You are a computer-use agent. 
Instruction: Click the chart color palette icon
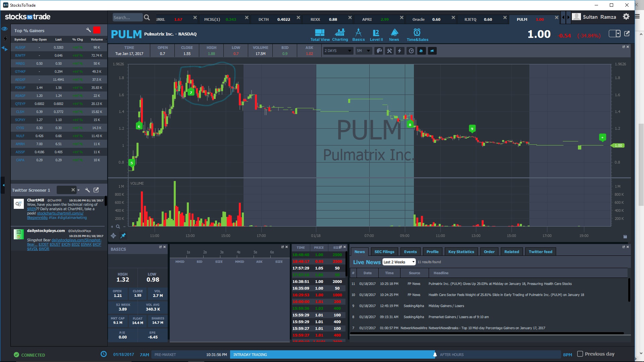coord(379,51)
